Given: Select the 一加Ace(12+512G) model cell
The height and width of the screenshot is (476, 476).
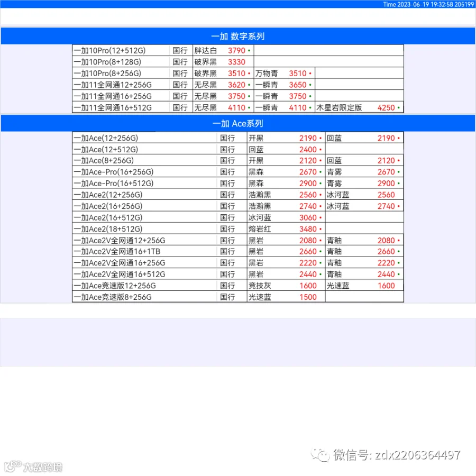Looking at the screenshot, I should [x=144, y=149].
